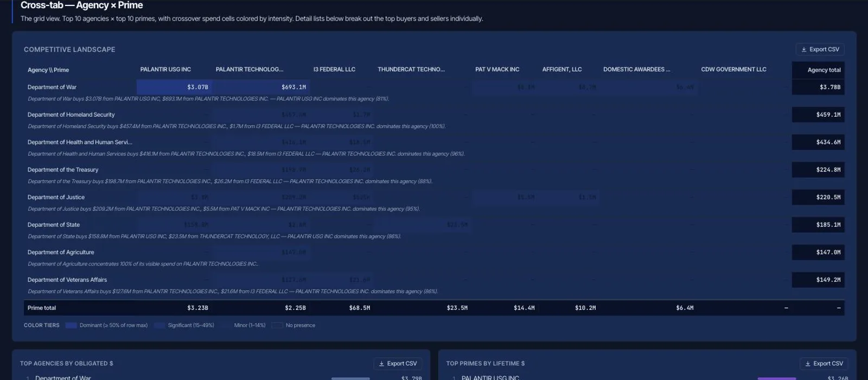
Task: Click Department of Agriculture row label
Action: pyautogui.click(x=61, y=252)
